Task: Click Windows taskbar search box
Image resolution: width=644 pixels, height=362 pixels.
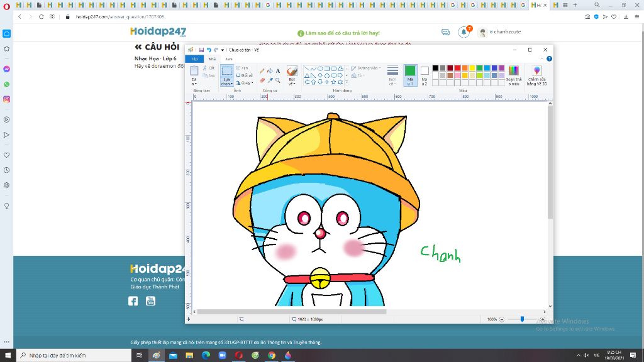Action: [x=74, y=356]
